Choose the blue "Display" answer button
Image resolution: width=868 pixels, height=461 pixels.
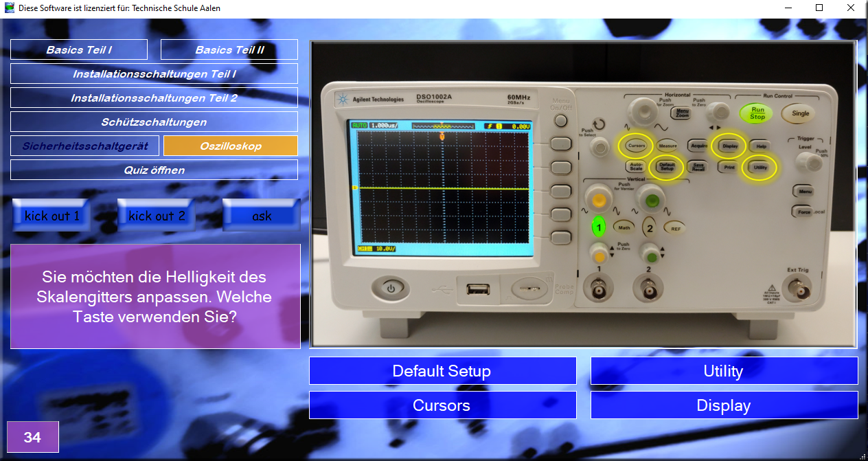click(724, 405)
